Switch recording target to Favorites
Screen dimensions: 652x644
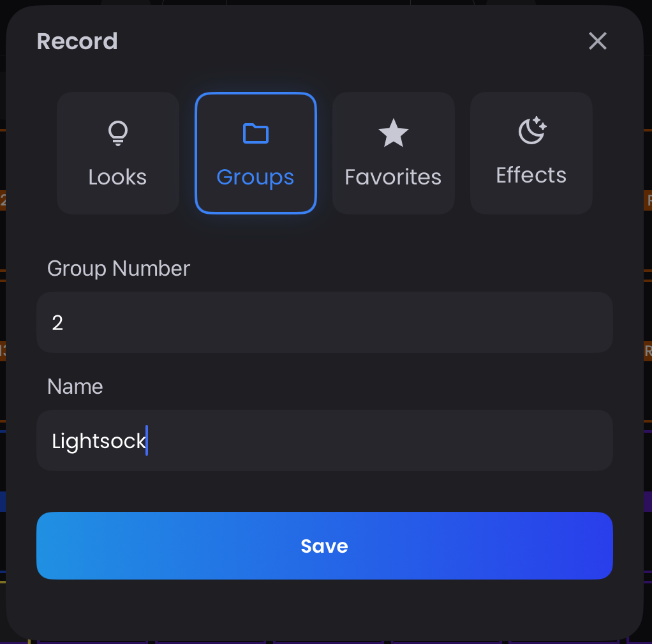click(393, 153)
